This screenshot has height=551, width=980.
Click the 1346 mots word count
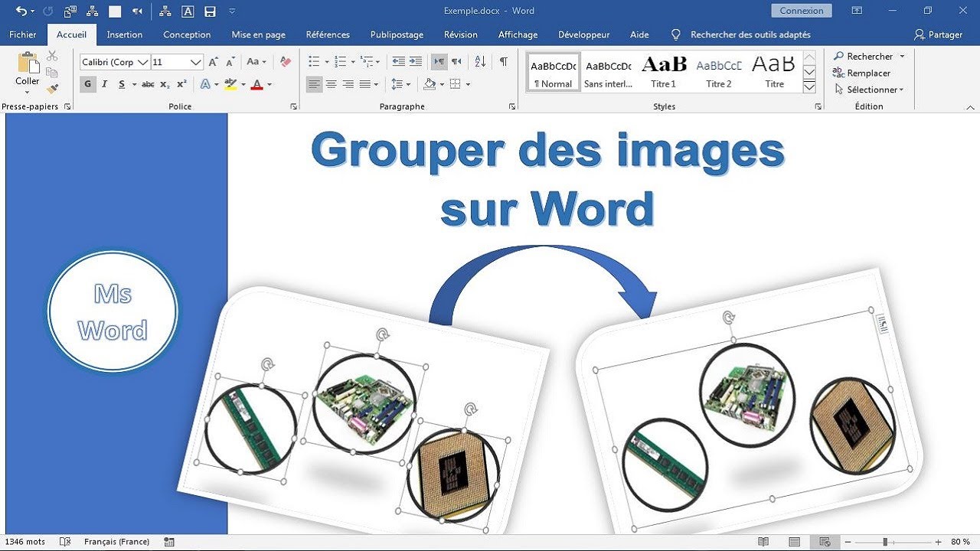click(x=25, y=542)
